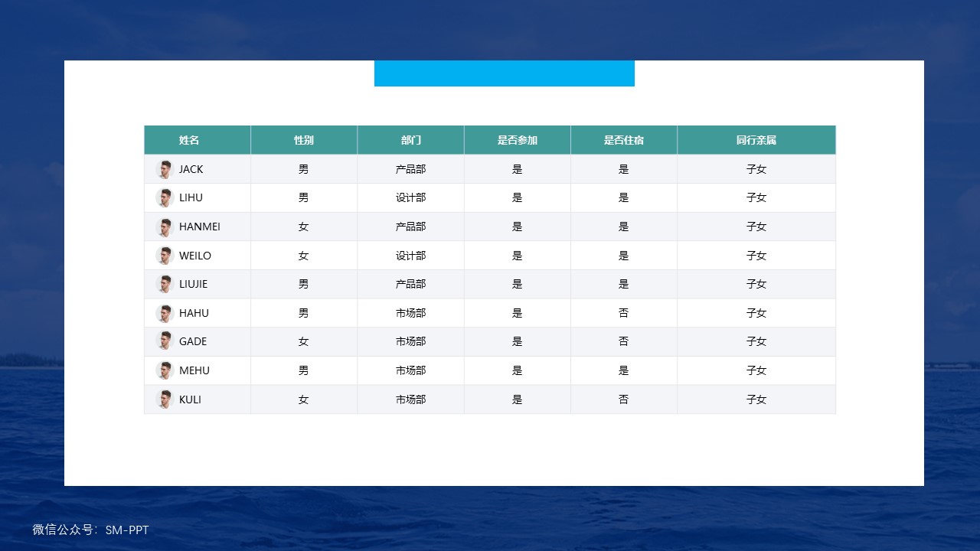Select the 微信公众号 SM-PPT watermark text

91,530
